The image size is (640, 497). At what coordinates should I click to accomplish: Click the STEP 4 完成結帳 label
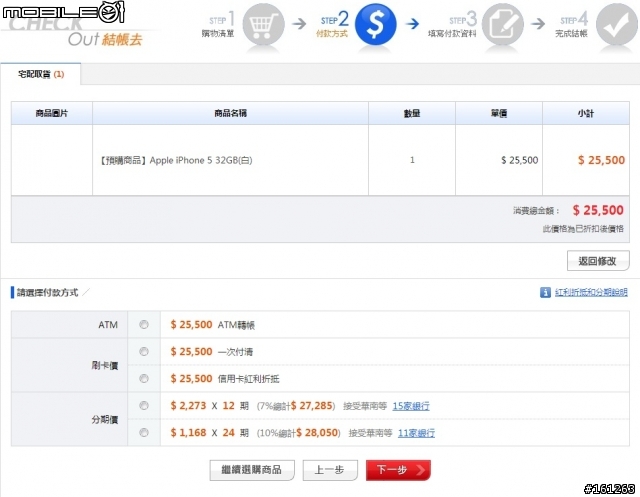pyautogui.click(x=571, y=27)
